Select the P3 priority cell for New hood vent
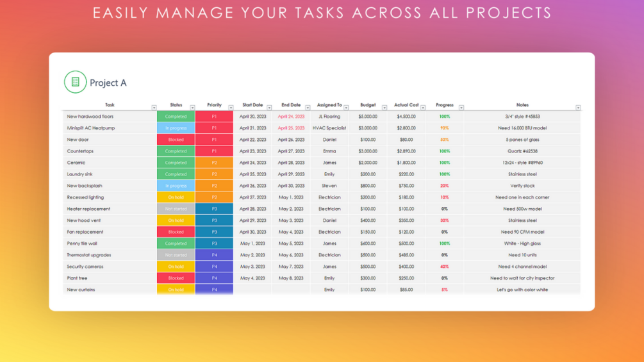Screen dimensions: 644x362 tap(214, 220)
